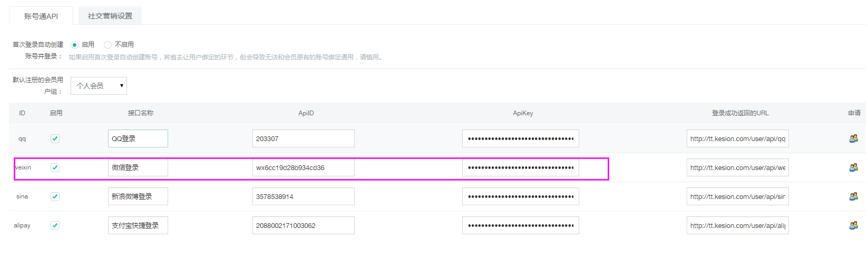Select the 不启用 radio button
The image size is (868, 259).
pyautogui.click(x=108, y=45)
